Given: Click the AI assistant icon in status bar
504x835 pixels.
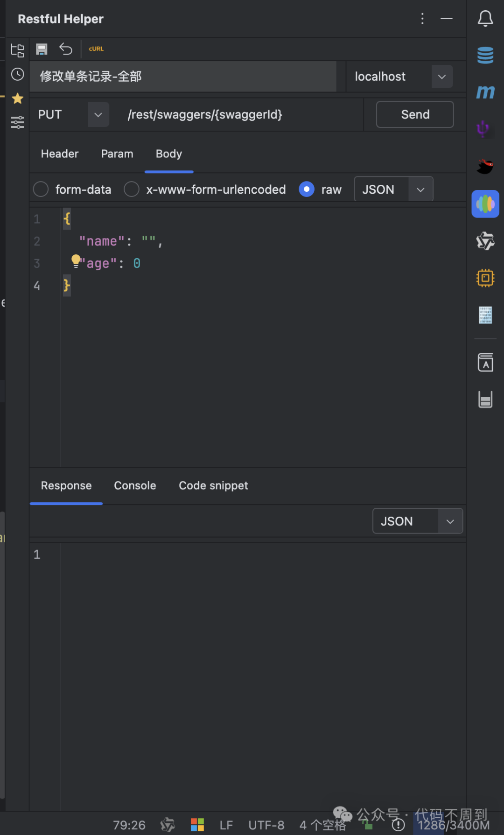Looking at the screenshot, I should (168, 825).
